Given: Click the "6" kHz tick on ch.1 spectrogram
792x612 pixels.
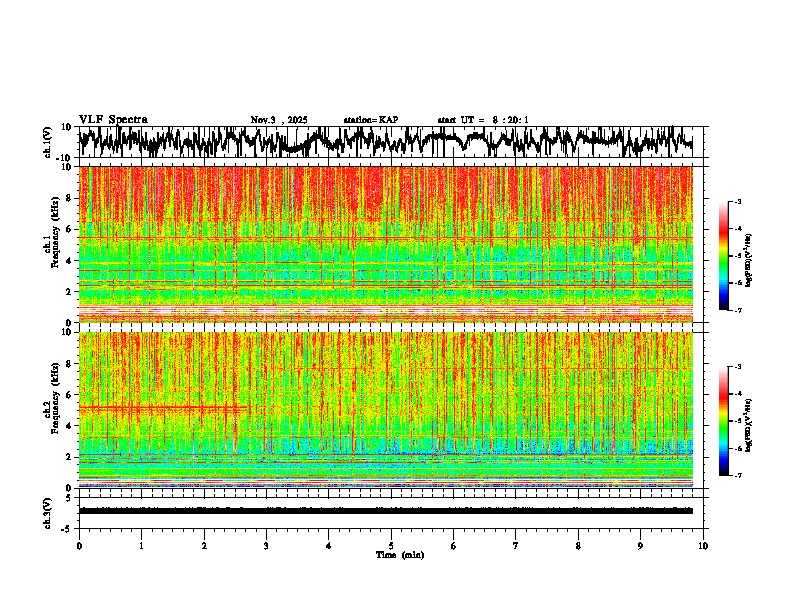Looking at the screenshot, I should (69, 229).
